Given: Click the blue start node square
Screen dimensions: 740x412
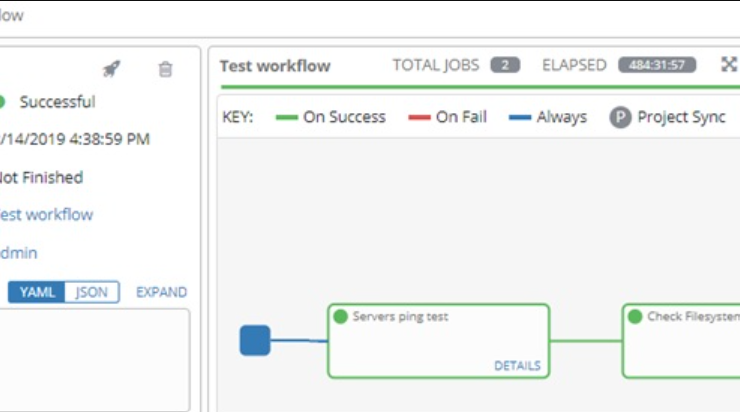Looking at the screenshot, I should 255,340.
